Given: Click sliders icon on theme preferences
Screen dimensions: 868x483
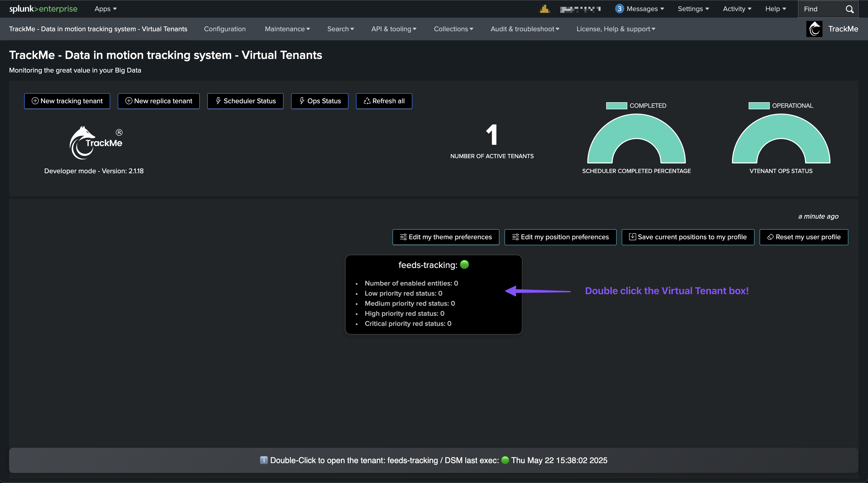Looking at the screenshot, I should click(403, 237).
